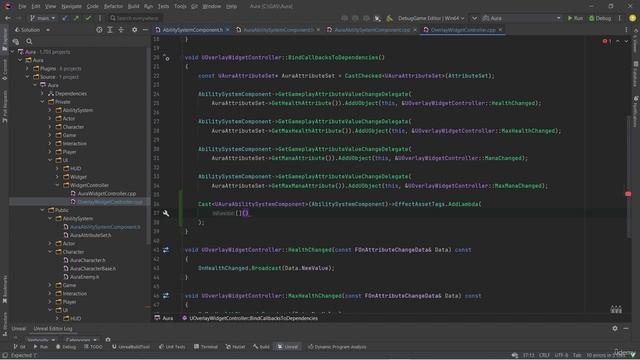Image resolution: width=640 pixels, height=360 pixels.
Task: Click the Aura breadcrumb item
Action: 164,318
